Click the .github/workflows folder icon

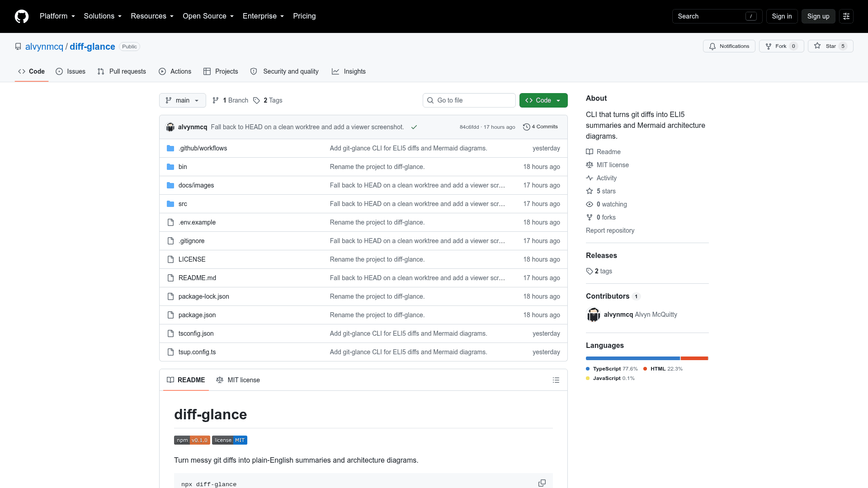click(170, 148)
